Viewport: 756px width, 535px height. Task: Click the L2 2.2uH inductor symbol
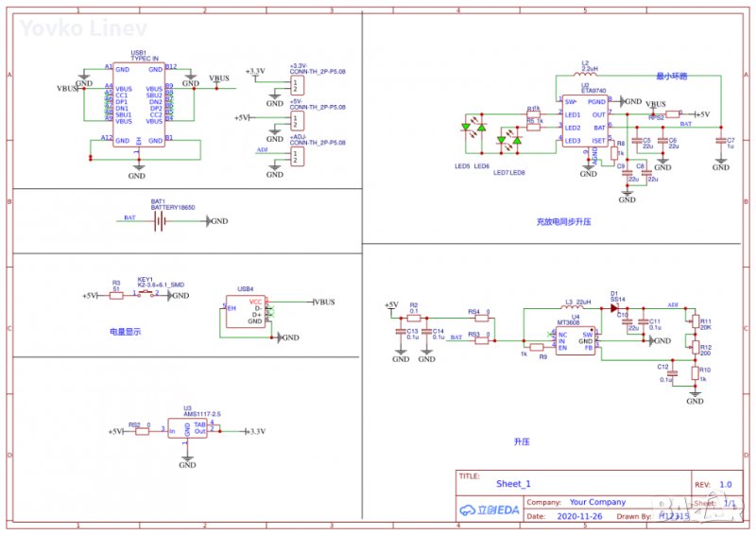[x=586, y=75]
